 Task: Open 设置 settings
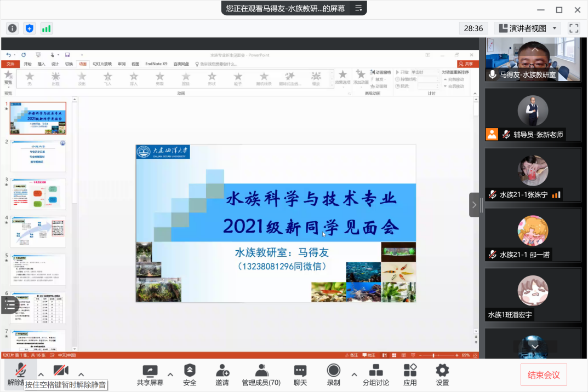[442, 374]
